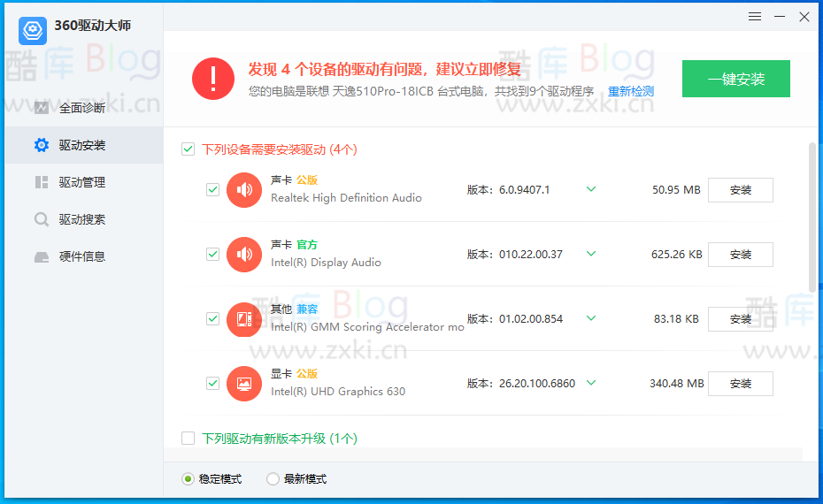
Task: Click the 360驱动大师 logo icon
Action: click(x=33, y=30)
